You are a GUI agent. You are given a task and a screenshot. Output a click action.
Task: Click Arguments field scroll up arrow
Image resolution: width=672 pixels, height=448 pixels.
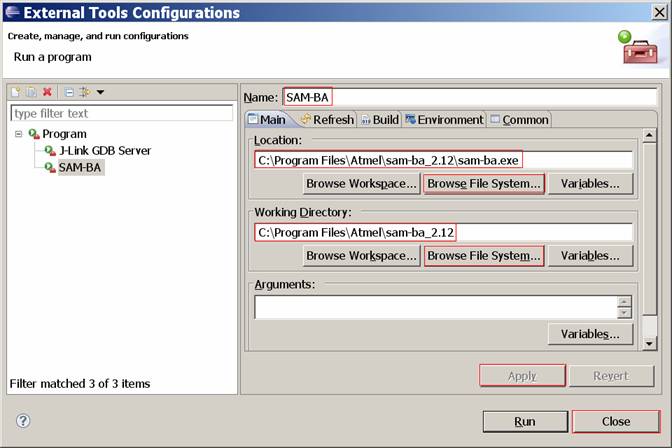[624, 302]
